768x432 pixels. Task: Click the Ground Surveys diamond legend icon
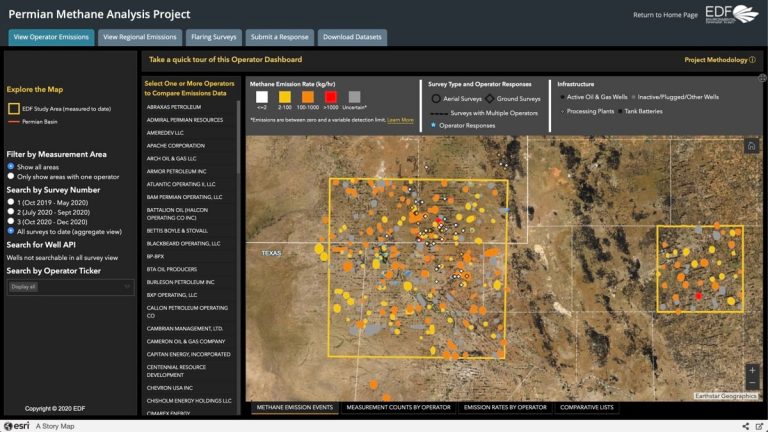[489, 98]
